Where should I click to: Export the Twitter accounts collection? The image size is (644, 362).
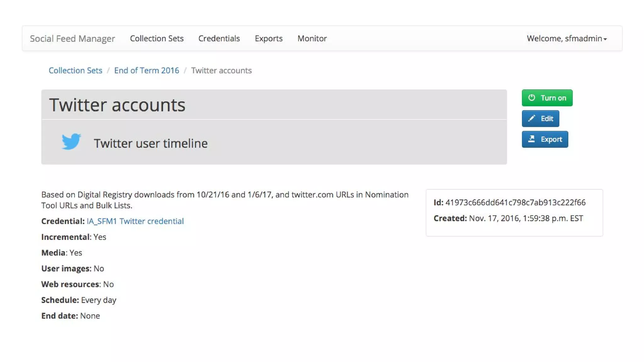click(545, 139)
